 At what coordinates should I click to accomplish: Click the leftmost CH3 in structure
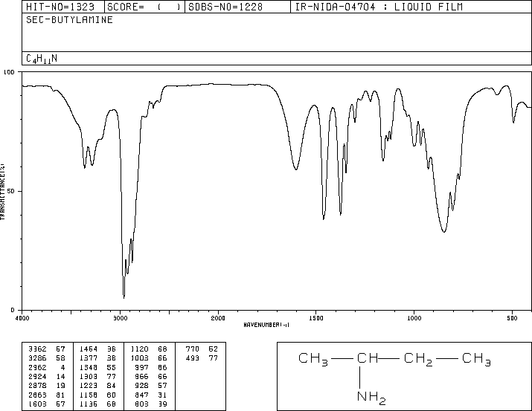(313, 359)
